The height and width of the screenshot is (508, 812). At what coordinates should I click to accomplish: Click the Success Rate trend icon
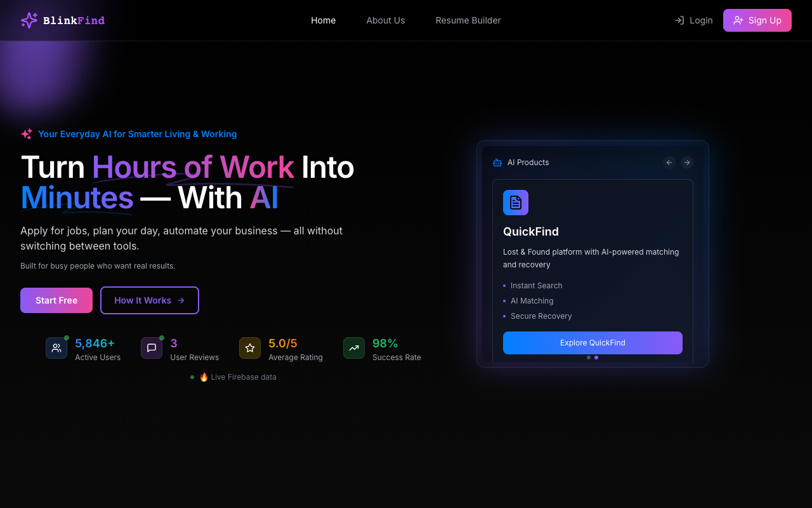point(353,348)
